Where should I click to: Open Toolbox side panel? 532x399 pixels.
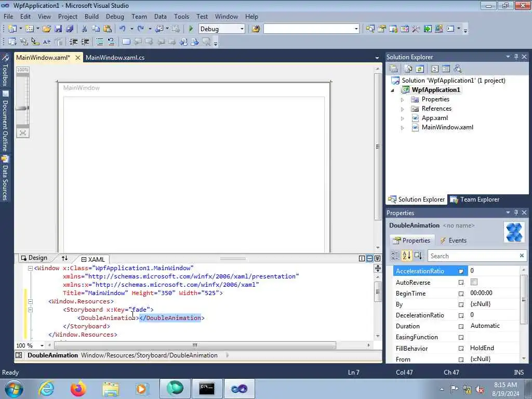(x=5, y=71)
